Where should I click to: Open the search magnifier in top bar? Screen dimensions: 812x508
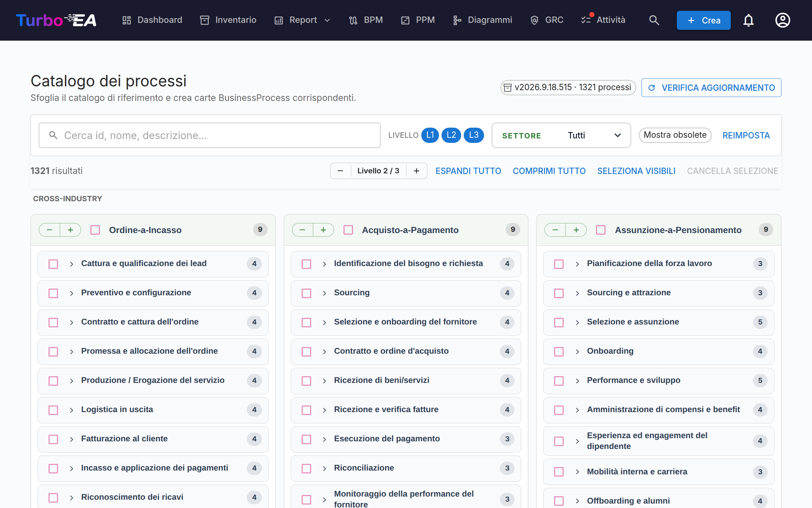tap(654, 20)
